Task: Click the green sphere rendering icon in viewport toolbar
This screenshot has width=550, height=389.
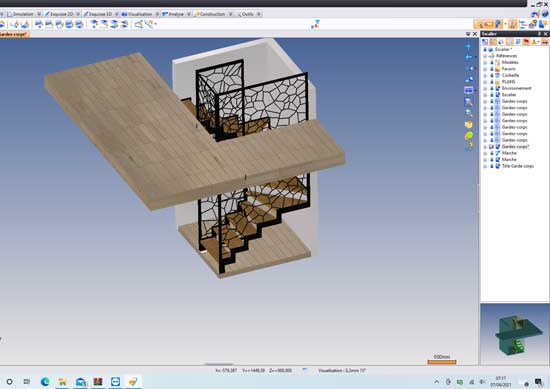Action: pyautogui.click(x=468, y=136)
